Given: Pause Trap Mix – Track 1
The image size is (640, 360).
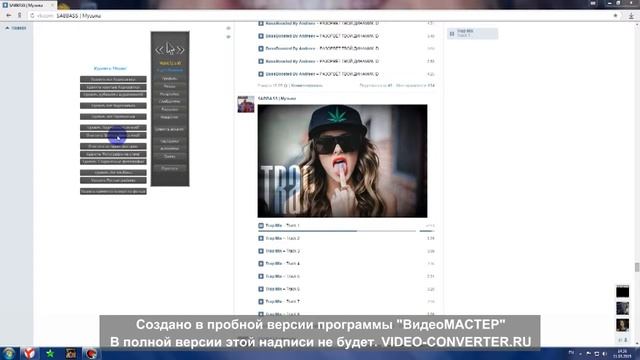Looking at the screenshot, I should 261,225.
